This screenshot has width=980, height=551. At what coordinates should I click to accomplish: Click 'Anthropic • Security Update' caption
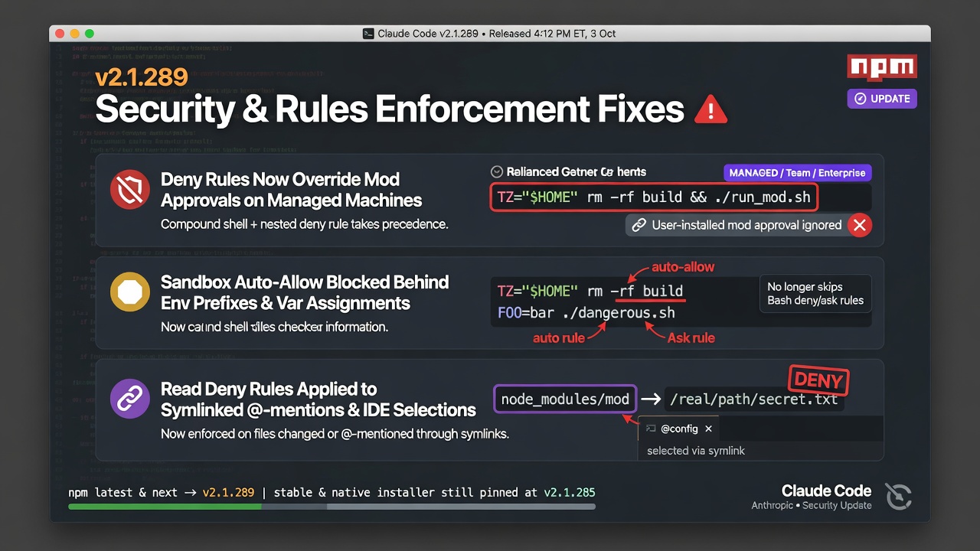pos(812,506)
